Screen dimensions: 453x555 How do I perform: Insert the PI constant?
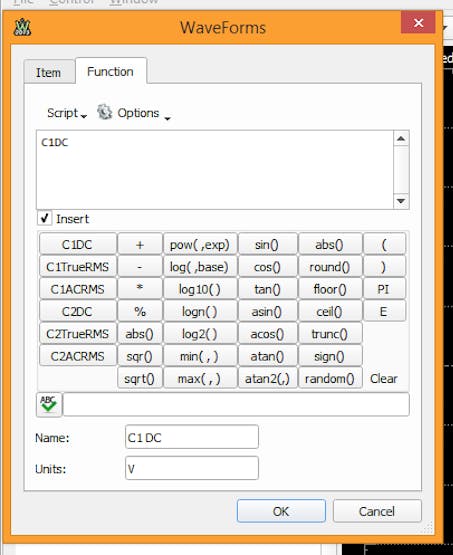coord(384,289)
